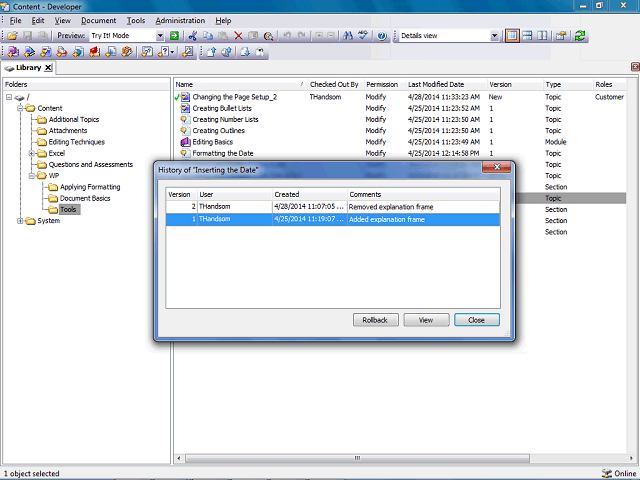Open Find with the binoculars icon
The width and height of the screenshot is (640, 480).
click(x=348, y=36)
